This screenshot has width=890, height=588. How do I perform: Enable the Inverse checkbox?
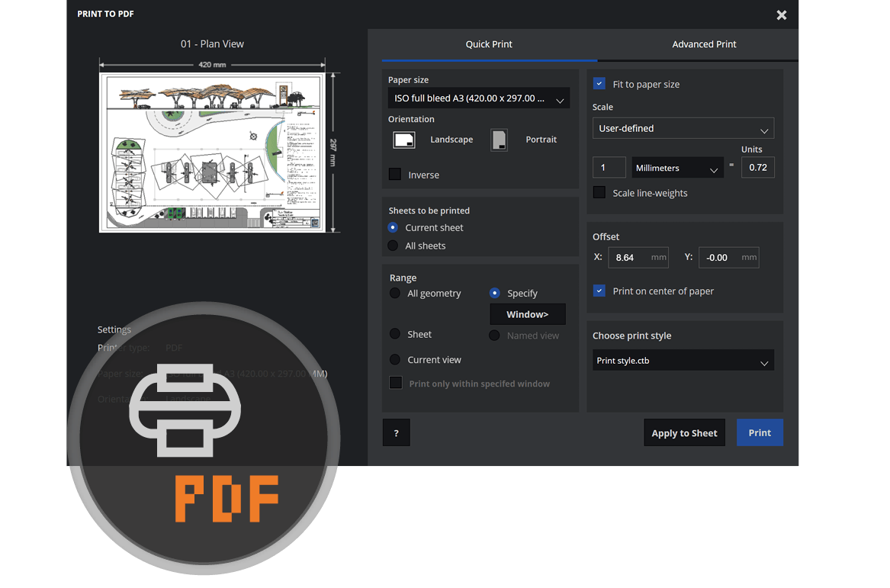[x=395, y=175]
